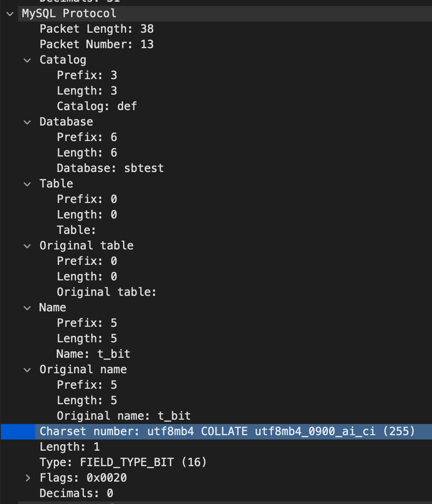This screenshot has width=432, height=504.
Task: Collapse the Catalog subtree
Action: pyautogui.click(x=27, y=60)
